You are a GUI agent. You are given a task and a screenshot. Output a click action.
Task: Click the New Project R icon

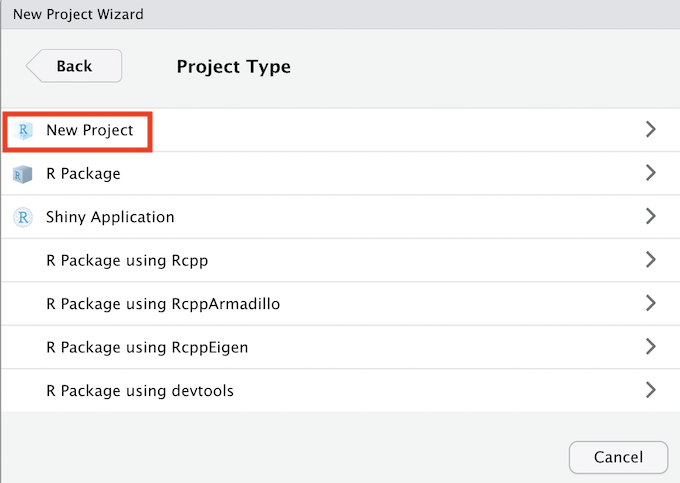point(23,130)
